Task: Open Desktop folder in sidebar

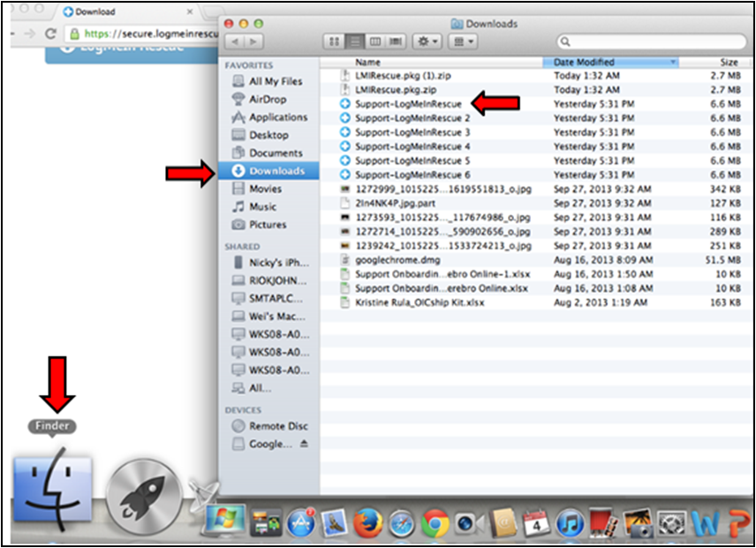Action: click(268, 135)
